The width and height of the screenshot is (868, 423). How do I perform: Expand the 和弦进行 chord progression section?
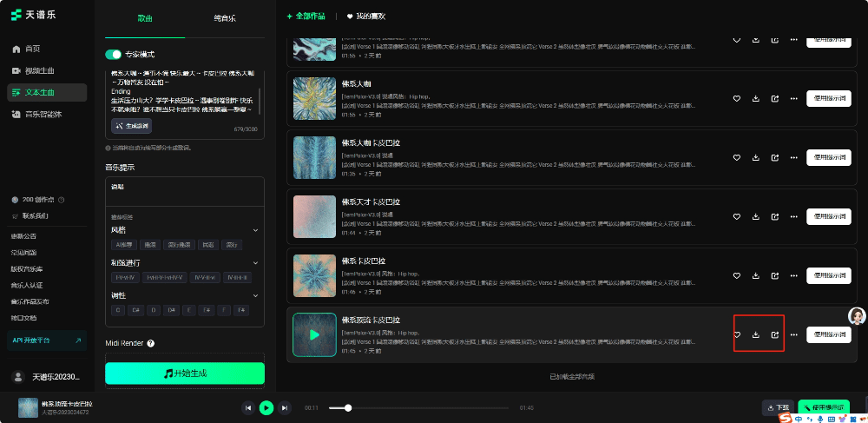(x=255, y=262)
